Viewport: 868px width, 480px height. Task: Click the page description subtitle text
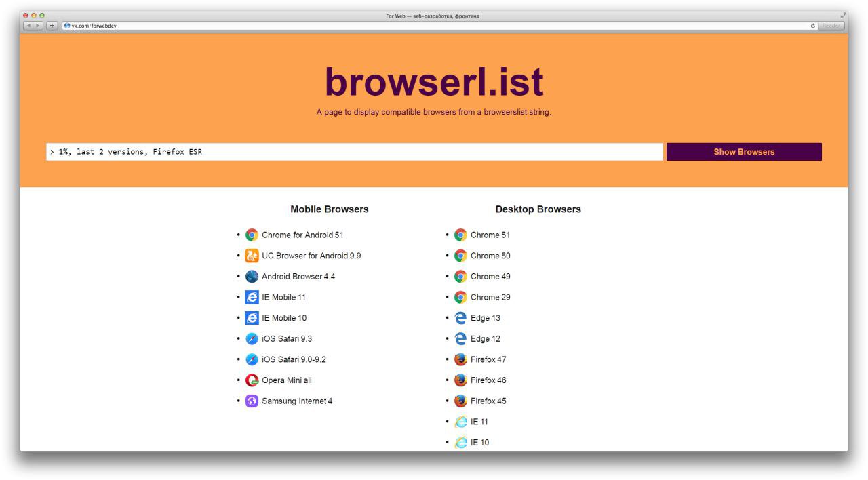point(434,113)
